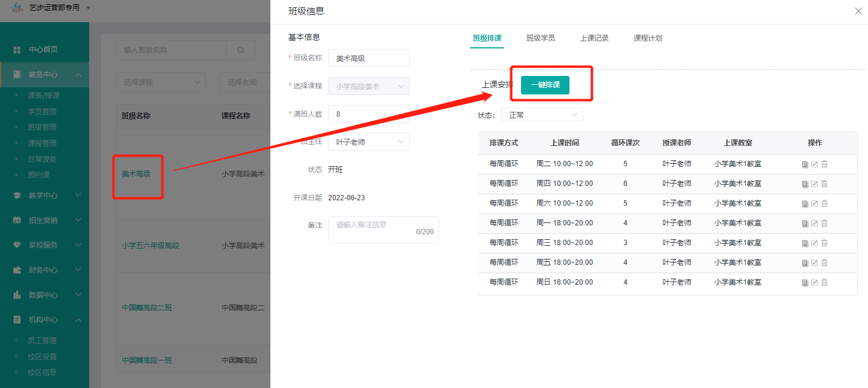Open the 课程计划 tab

648,38
